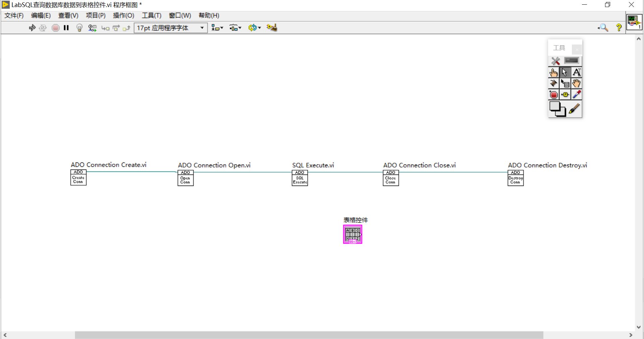
Task: Choose the Get Color eyedropper tool
Action: coord(577,95)
